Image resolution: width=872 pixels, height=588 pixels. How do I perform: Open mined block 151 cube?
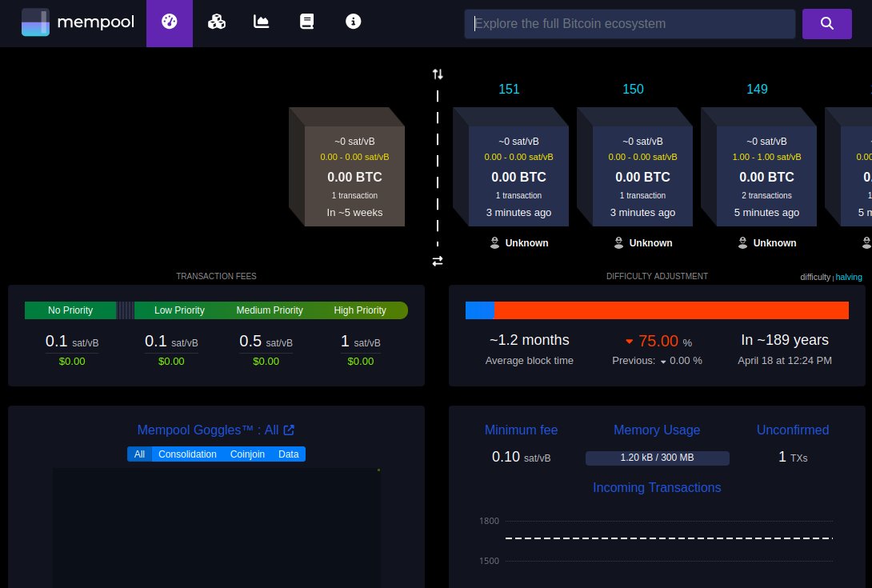click(x=511, y=167)
